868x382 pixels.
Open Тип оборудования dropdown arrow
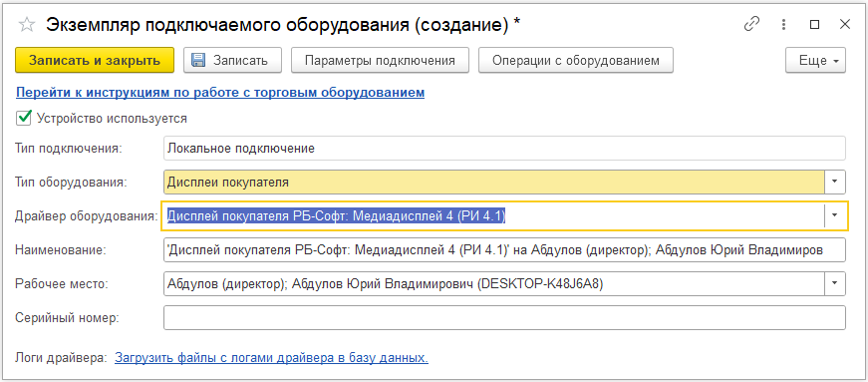pyautogui.click(x=835, y=182)
